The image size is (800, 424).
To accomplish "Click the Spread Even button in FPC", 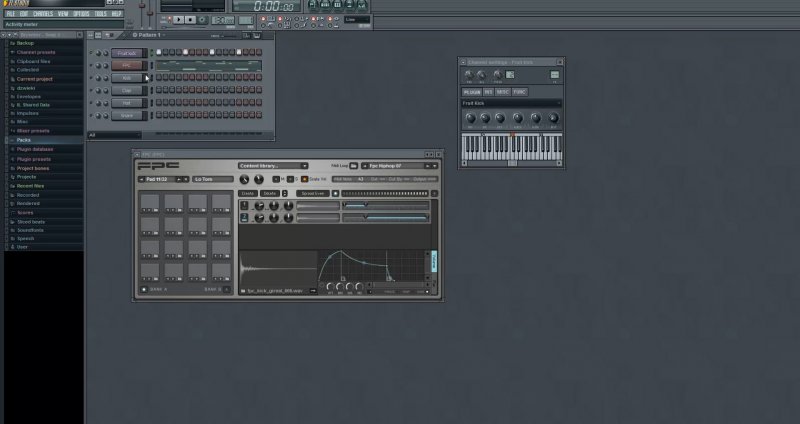I will point(312,193).
